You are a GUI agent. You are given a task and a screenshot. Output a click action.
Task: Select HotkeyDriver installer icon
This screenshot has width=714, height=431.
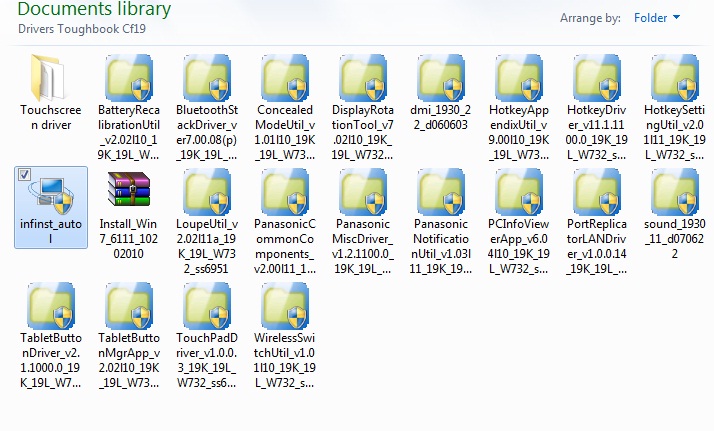coord(597,77)
